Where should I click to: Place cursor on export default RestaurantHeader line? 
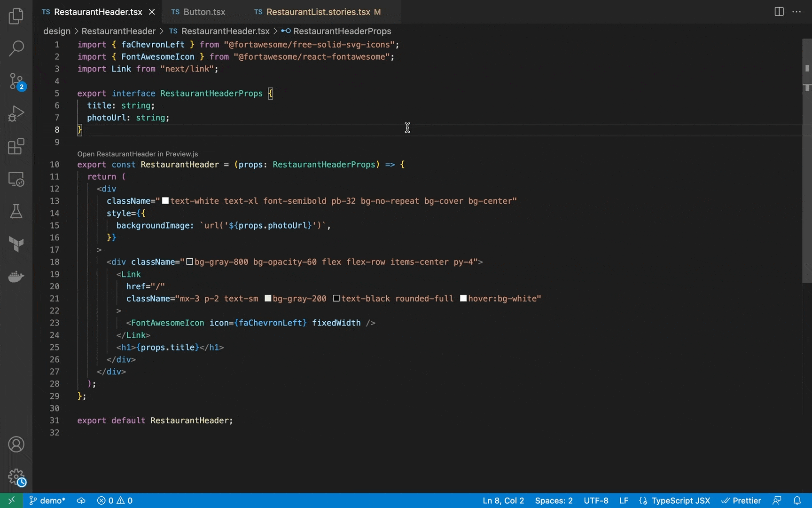pyautogui.click(x=155, y=421)
